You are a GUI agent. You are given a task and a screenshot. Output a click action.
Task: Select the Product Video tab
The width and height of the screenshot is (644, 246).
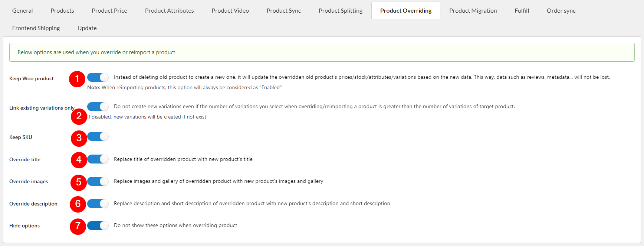point(230,10)
